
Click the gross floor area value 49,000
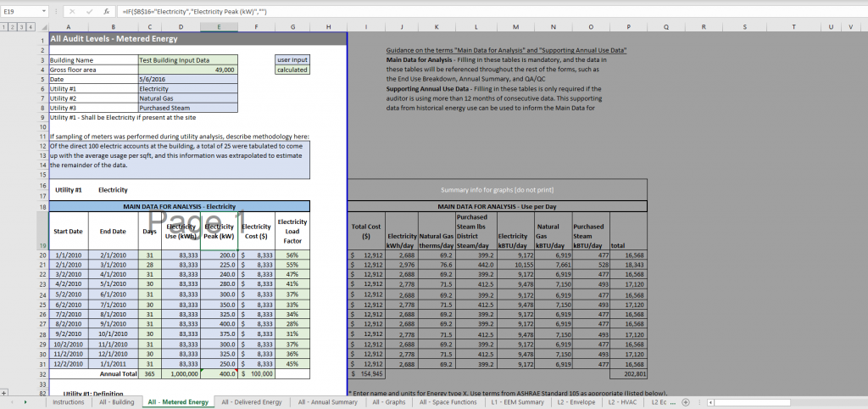[188, 70]
